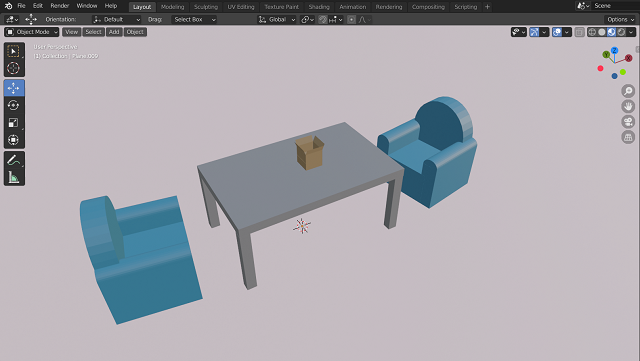Open the Global transform orientation dropdown
The height and width of the screenshot is (361, 640).
pyautogui.click(x=277, y=19)
